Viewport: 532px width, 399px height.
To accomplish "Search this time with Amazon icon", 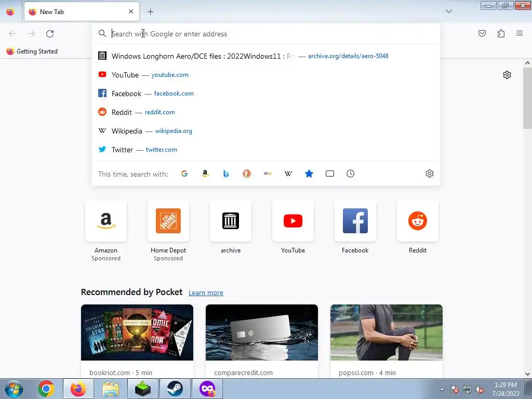I will (x=205, y=174).
